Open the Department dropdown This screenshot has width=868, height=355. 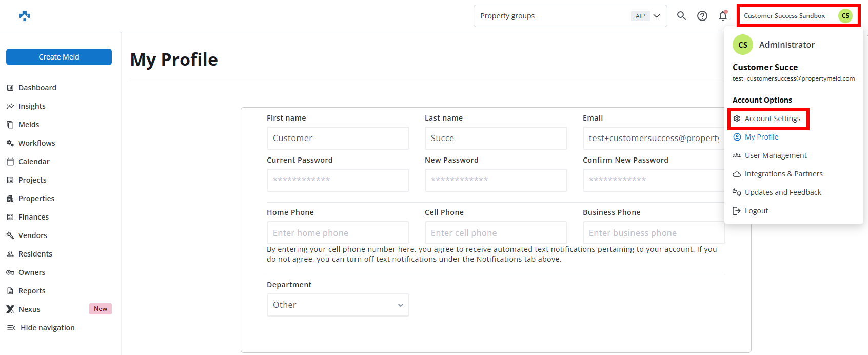(x=338, y=305)
